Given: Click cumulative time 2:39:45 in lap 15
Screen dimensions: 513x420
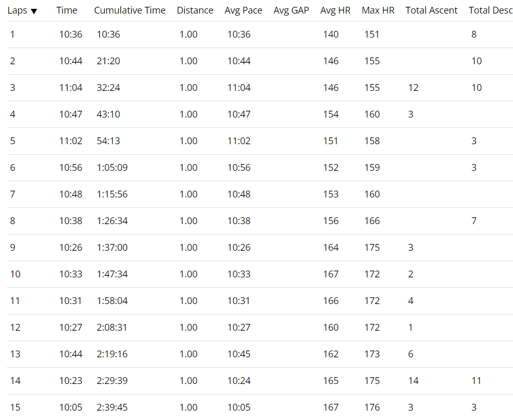Looking at the screenshot, I should pos(112,407).
